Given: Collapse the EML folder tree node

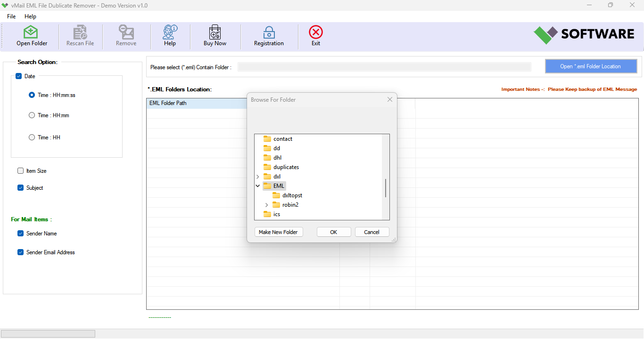Looking at the screenshot, I should 257,186.
